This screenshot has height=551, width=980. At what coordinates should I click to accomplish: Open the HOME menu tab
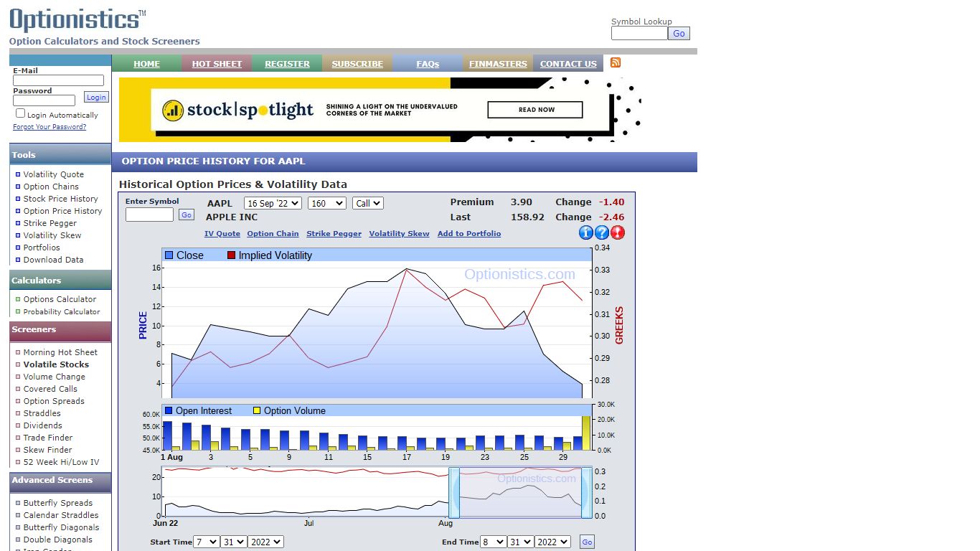[x=146, y=64]
